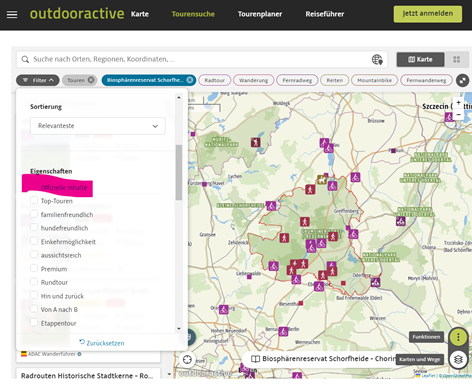
Task: Go to the Reiseführer section
Action: click(325, 14)
